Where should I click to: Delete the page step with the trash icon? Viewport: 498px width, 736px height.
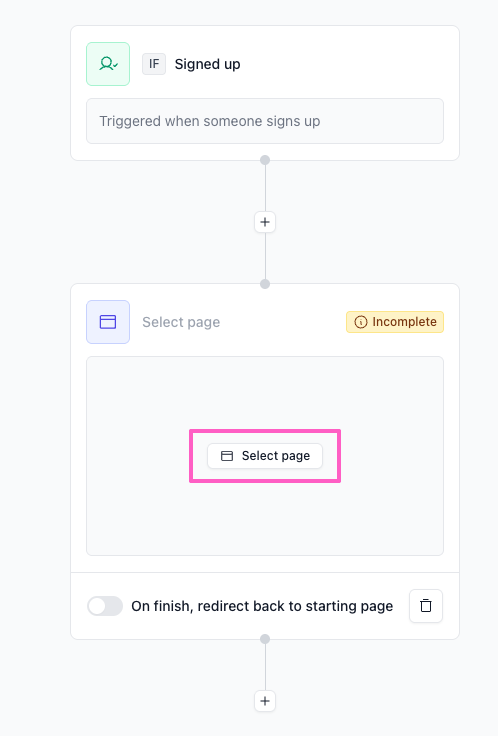426,606
